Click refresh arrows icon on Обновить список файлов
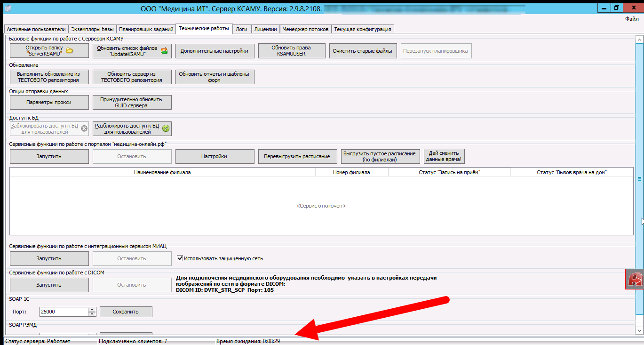The image size is (644, 345). (x=164, y=51)
